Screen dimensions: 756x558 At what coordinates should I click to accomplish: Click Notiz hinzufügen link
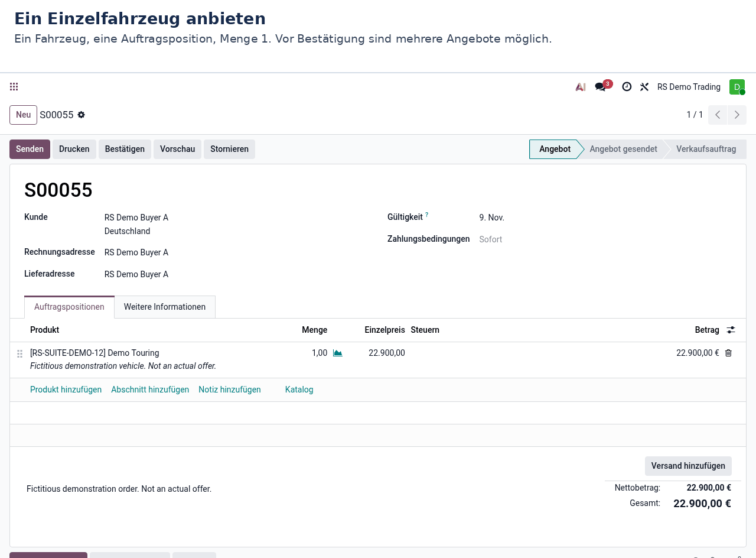230,390
